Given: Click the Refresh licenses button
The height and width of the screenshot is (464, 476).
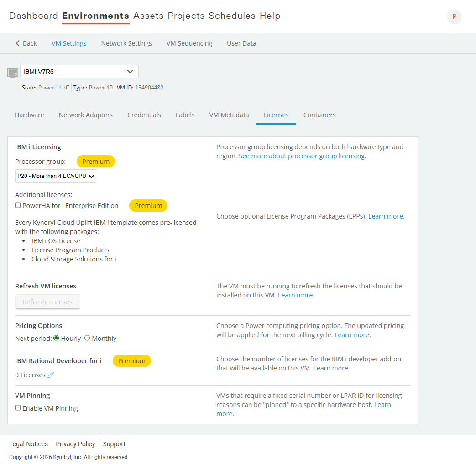Looking at the screenshot, I should point(47,302).
